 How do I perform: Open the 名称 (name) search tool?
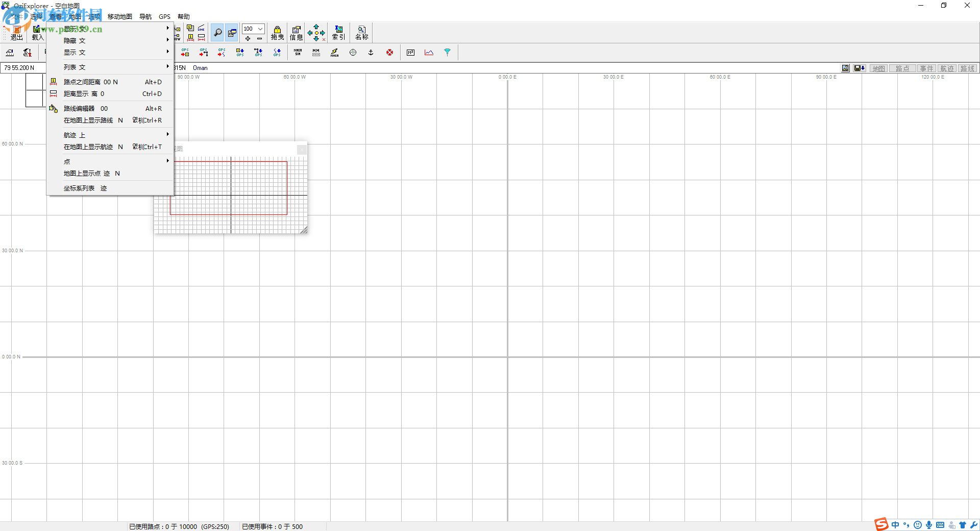[x=361, y=33]
